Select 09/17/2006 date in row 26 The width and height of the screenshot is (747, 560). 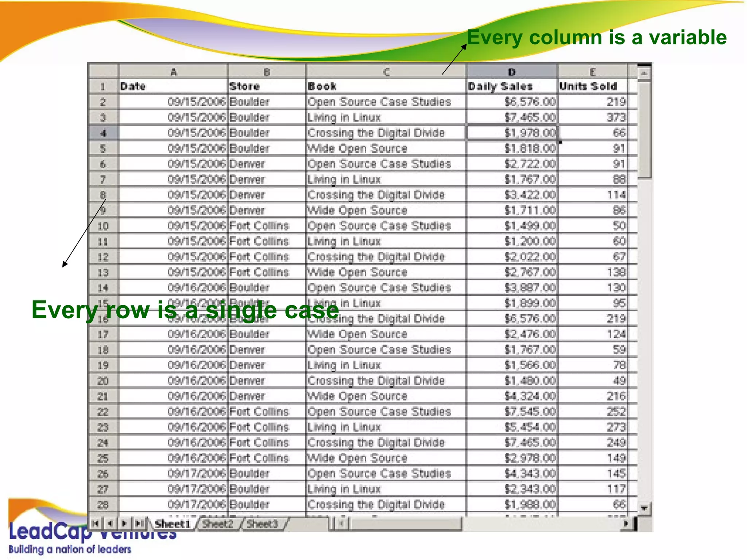173,474
